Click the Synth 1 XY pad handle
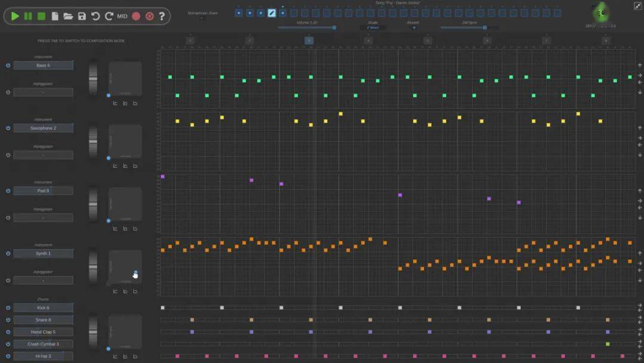This screenshot has height=363, width=644. click(x=135, y=273)
